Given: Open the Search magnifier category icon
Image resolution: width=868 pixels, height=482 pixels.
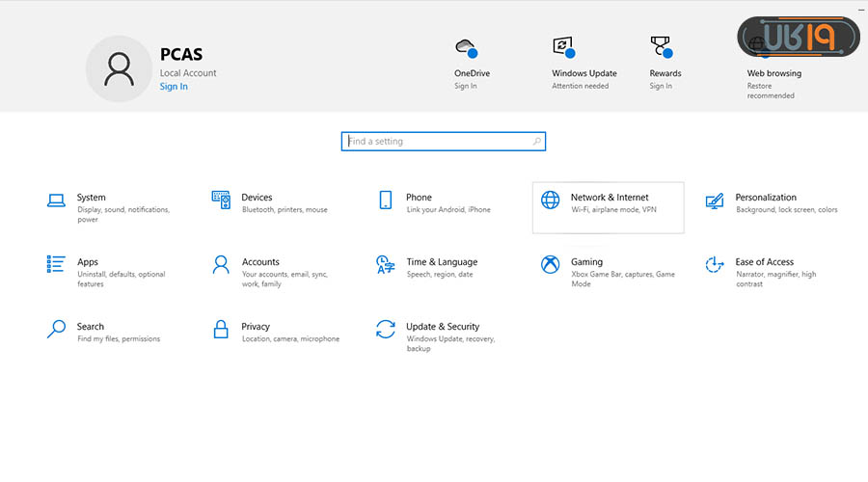Looking at the screenshot, I should click(x=56, y=329).
